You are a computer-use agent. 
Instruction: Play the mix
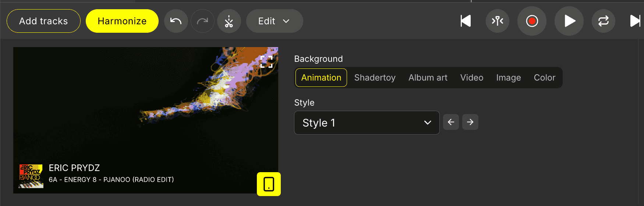tap(569, 21)
